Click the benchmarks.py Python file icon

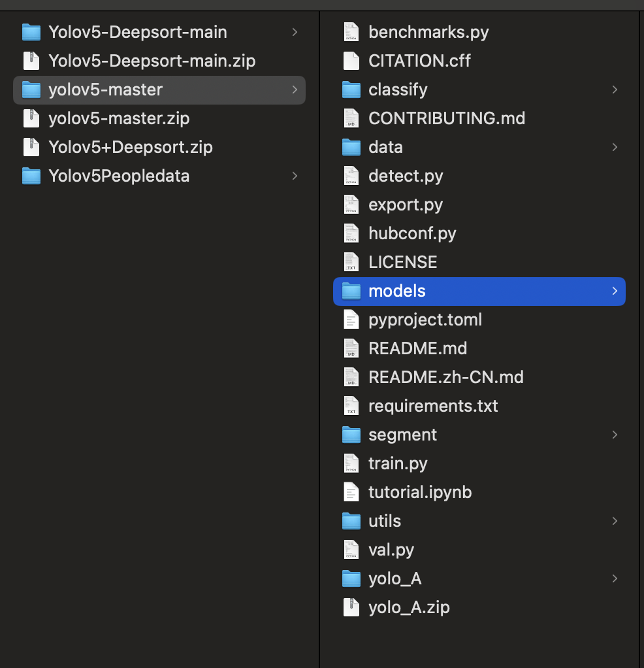click(x=351, y=32)
